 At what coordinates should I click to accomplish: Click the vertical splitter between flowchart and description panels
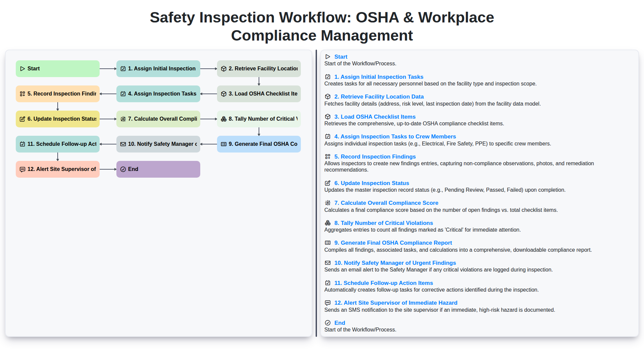(x=316, y=193)
